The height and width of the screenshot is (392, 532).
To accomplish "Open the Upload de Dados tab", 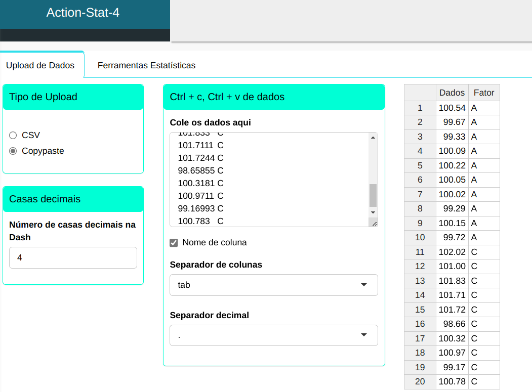I will pyautogui.click(x=40, y=65).
